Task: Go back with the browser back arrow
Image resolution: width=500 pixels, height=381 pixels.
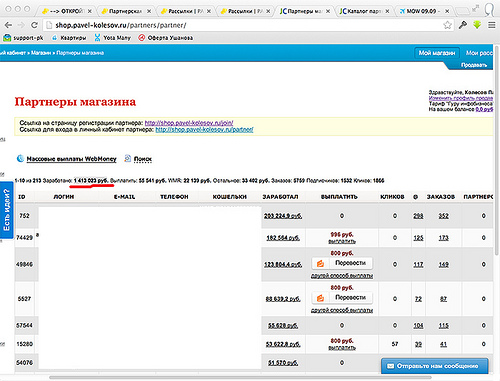Action: (x=8, y=25)
